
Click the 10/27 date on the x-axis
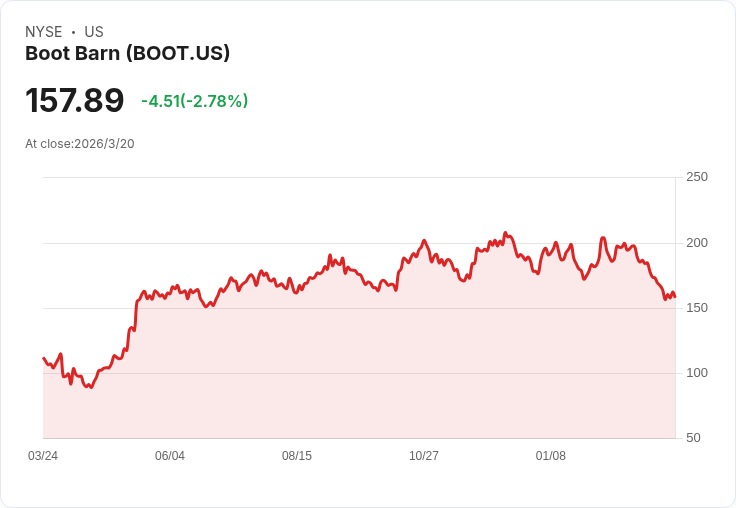424,456
